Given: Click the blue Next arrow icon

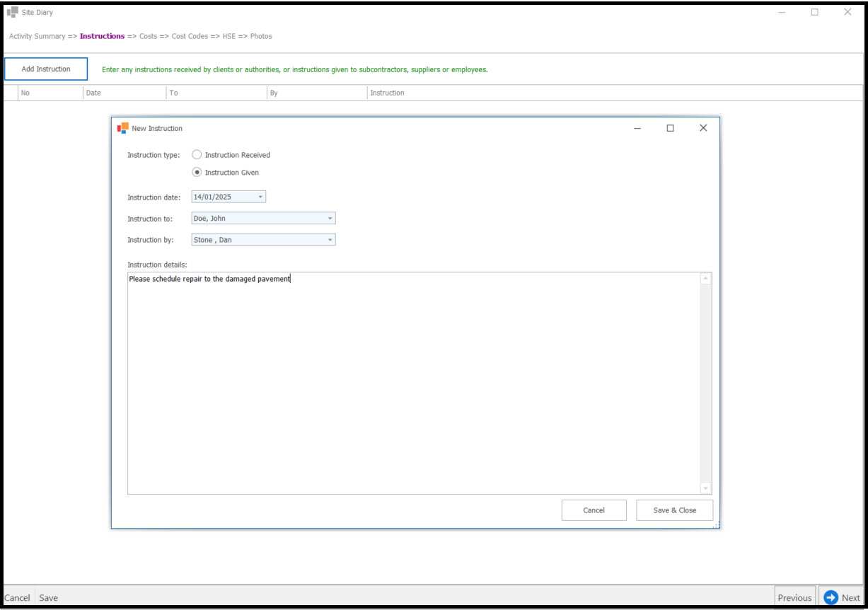Looking at the screenshot, I should (831, 597).
